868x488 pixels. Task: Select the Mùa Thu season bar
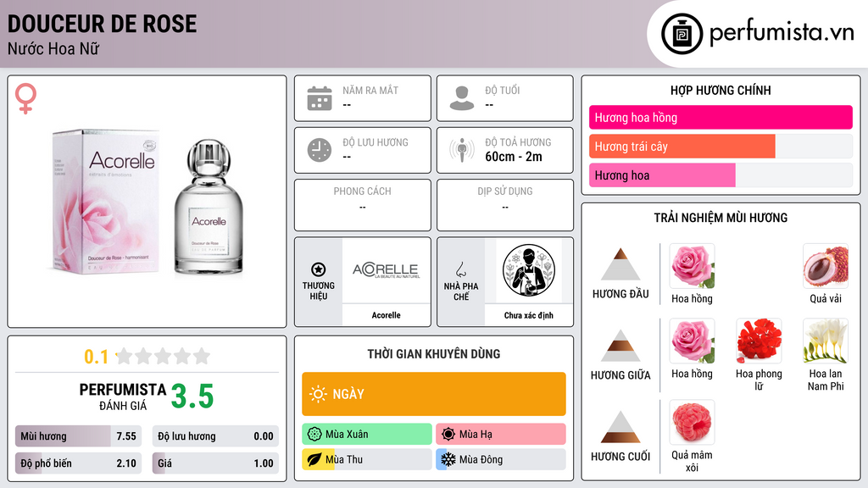[367, 459]
